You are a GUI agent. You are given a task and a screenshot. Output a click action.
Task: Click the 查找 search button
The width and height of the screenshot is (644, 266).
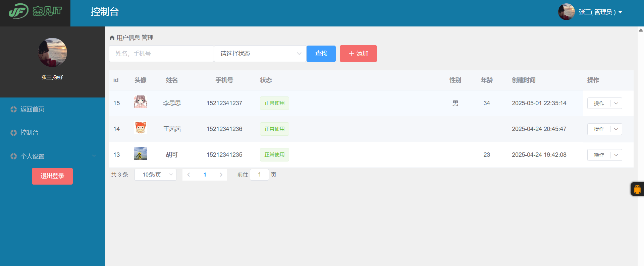pos(321,54)
